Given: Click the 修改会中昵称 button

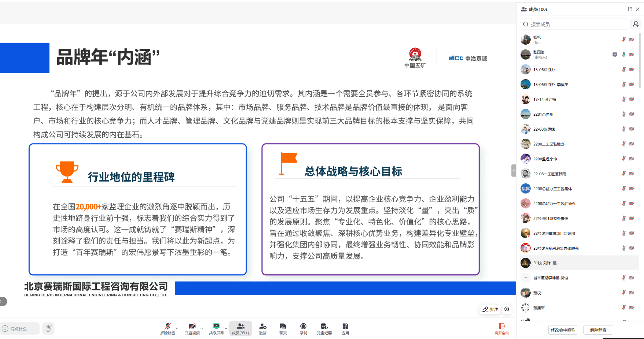Looking at the screenshot, I should (563, 330).
